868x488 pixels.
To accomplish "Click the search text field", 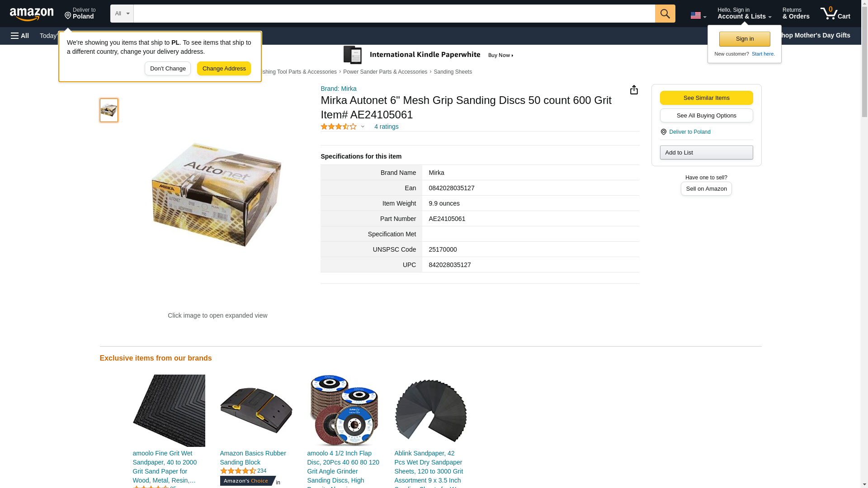I will [394, 14].
